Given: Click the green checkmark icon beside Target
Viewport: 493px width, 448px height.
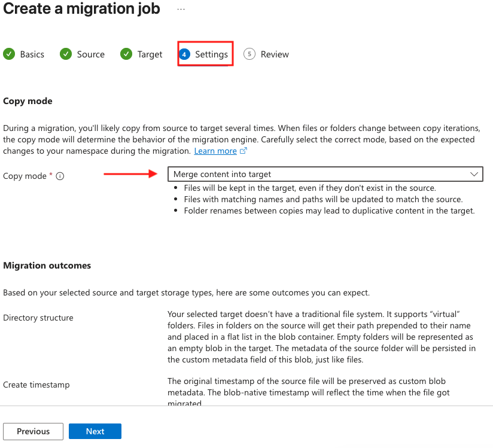Looking at the screenshot, I should pyautogui.click(x=126, y=54).
